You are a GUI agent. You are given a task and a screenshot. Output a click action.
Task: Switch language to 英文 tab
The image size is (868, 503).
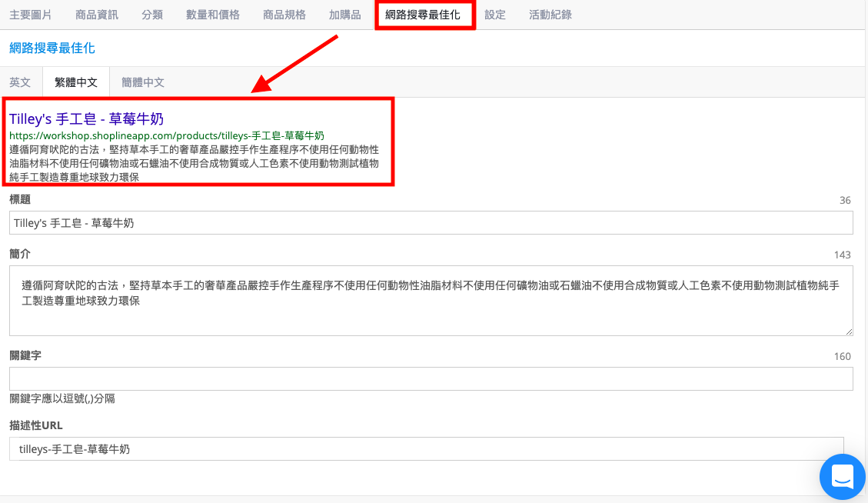21,82
